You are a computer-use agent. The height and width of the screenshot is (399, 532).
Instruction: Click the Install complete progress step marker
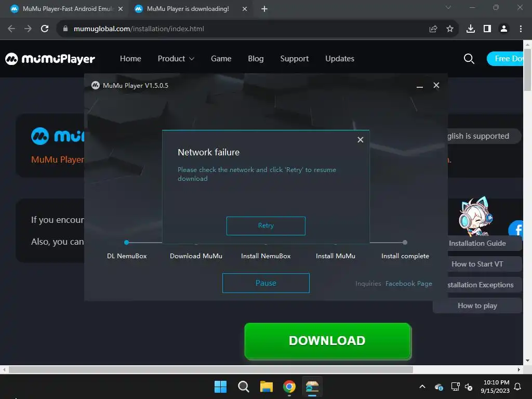[405, 242]
